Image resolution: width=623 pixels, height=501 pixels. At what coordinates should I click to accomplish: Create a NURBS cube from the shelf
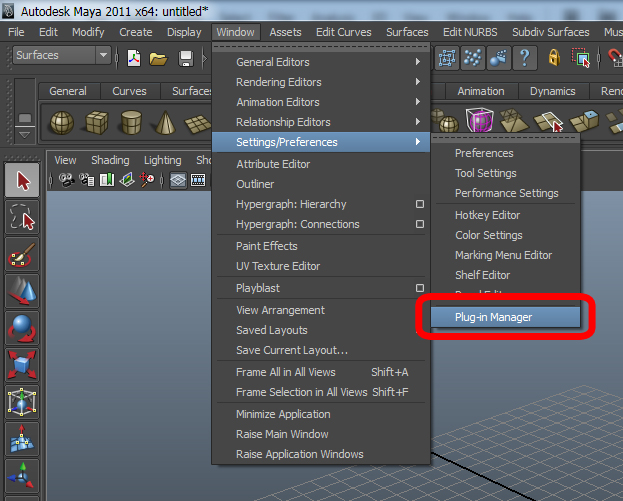click(x=96, y=122)
